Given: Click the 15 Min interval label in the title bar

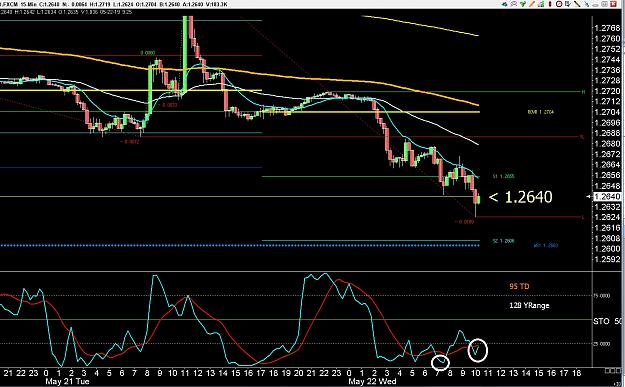Looking at the screenshot, I should point(28,4).
